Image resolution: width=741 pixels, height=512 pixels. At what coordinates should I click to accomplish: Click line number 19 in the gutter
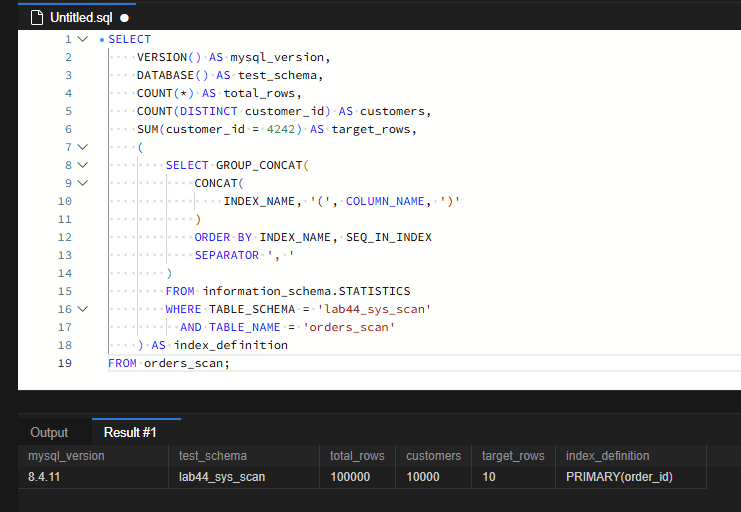pos(65,363)
